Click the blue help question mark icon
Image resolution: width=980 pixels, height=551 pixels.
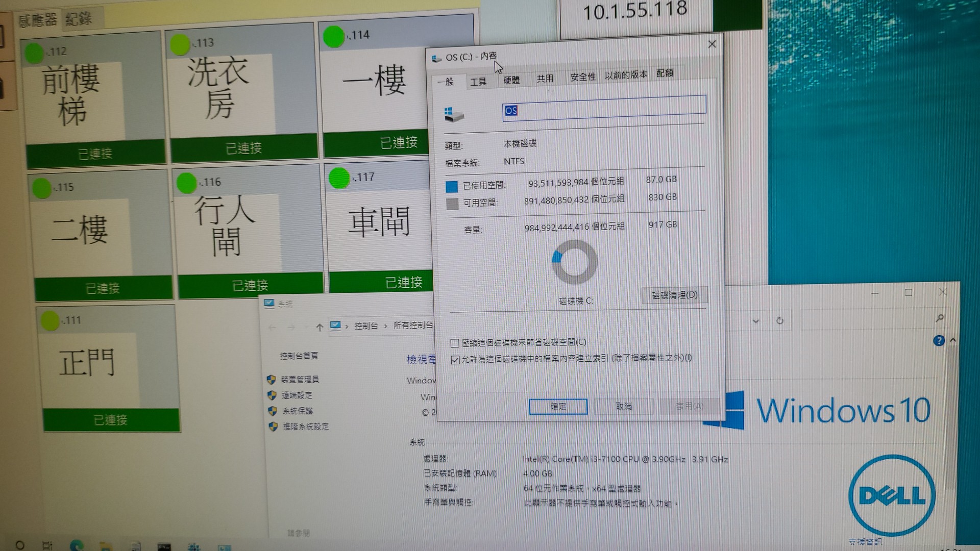click(939, 341)
